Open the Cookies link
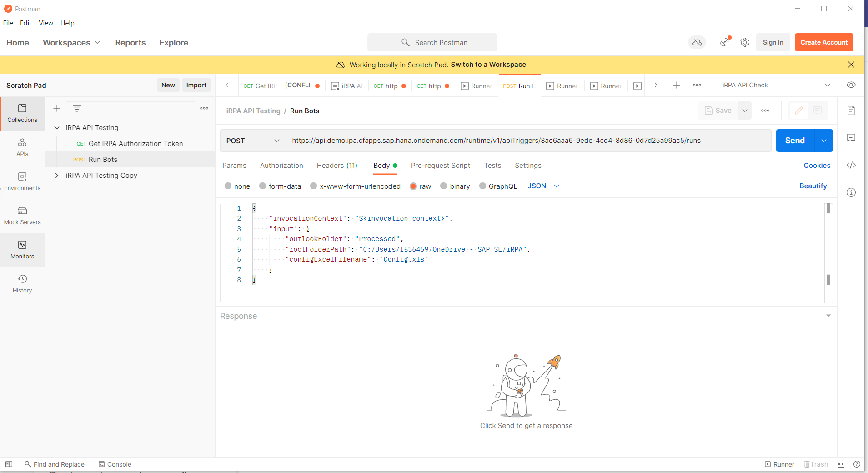 (817, 166)
